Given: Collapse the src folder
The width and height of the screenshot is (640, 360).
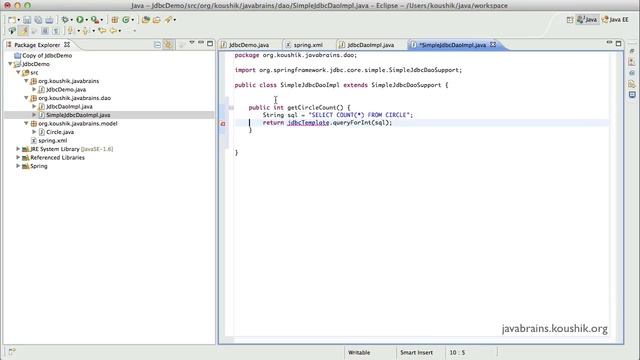Looking at the screenshot, I should (18, 72).
